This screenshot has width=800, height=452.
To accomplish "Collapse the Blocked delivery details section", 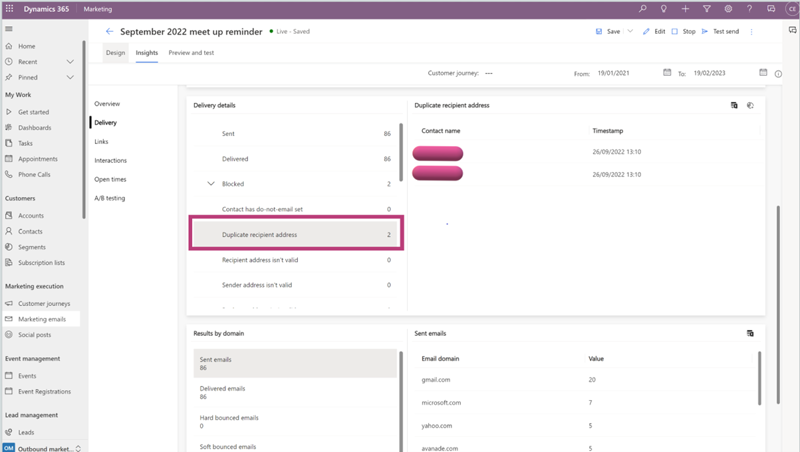I will click(x=211, y=184).
